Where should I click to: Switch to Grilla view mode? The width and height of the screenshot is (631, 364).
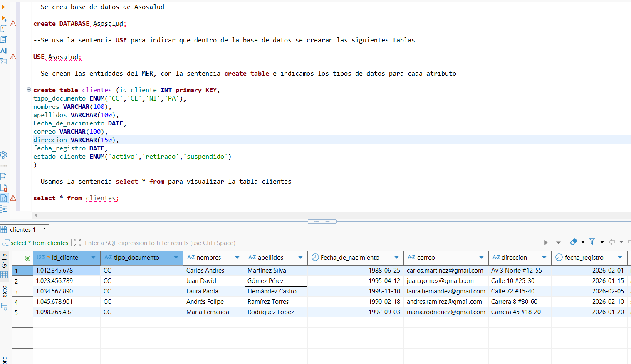point(5,266)
